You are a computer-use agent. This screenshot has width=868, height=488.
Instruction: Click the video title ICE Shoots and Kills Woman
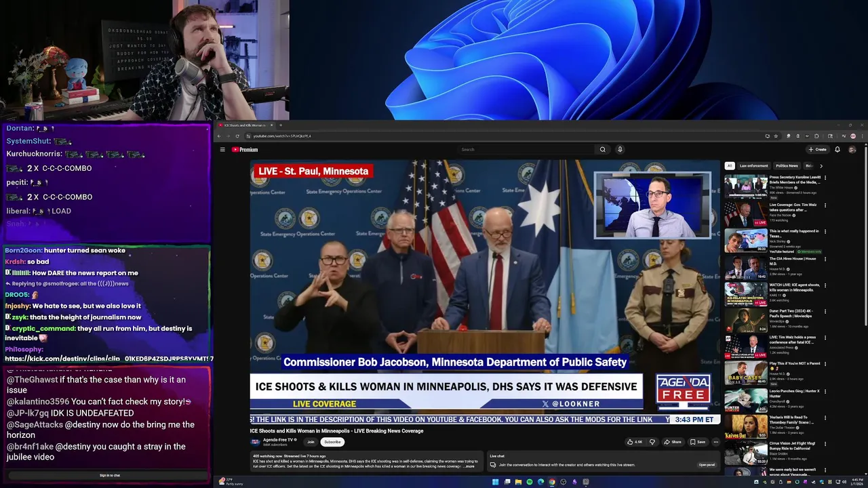(x=336, y=431)
